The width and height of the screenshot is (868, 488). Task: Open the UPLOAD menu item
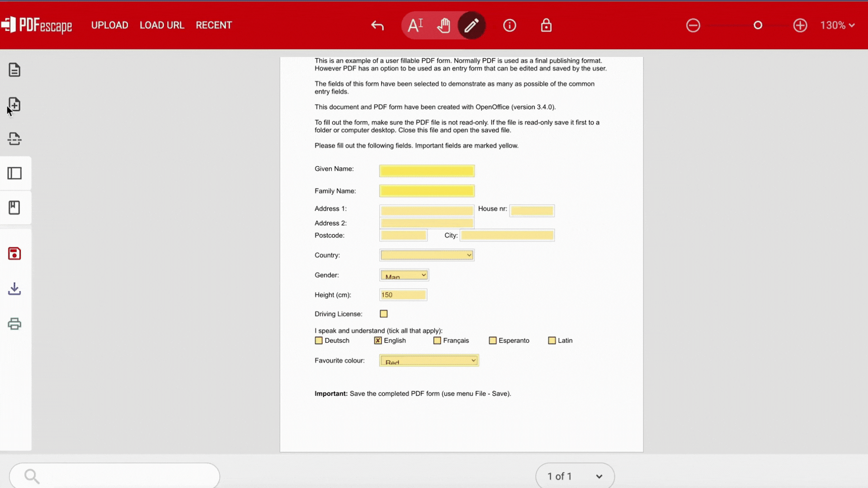(109, 25)
